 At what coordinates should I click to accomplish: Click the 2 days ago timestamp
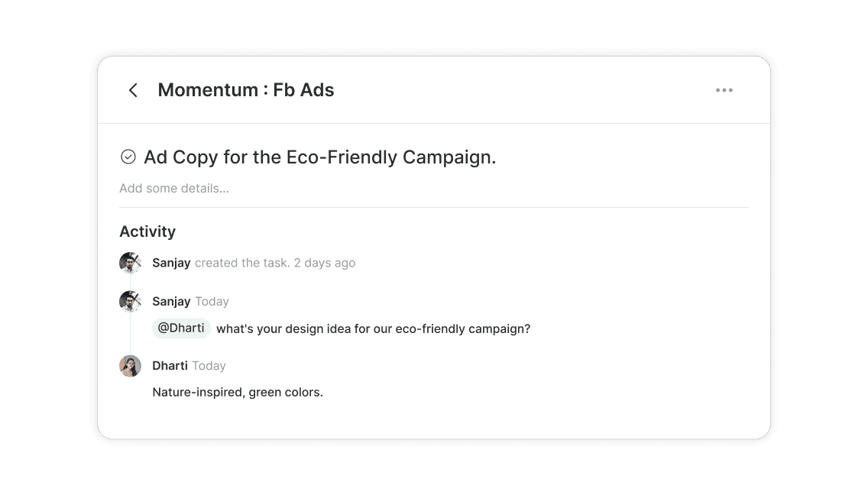[325, 263]
